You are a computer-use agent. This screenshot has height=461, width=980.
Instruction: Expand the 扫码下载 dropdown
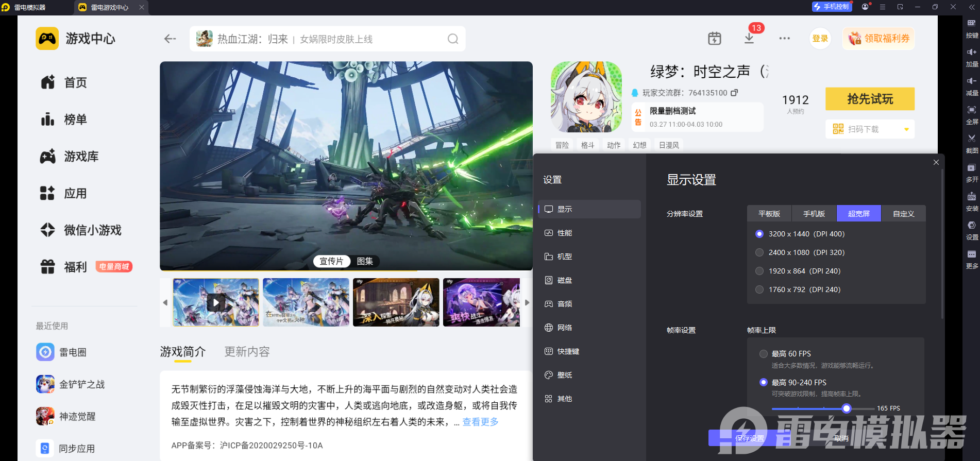(x=906, y=129)
